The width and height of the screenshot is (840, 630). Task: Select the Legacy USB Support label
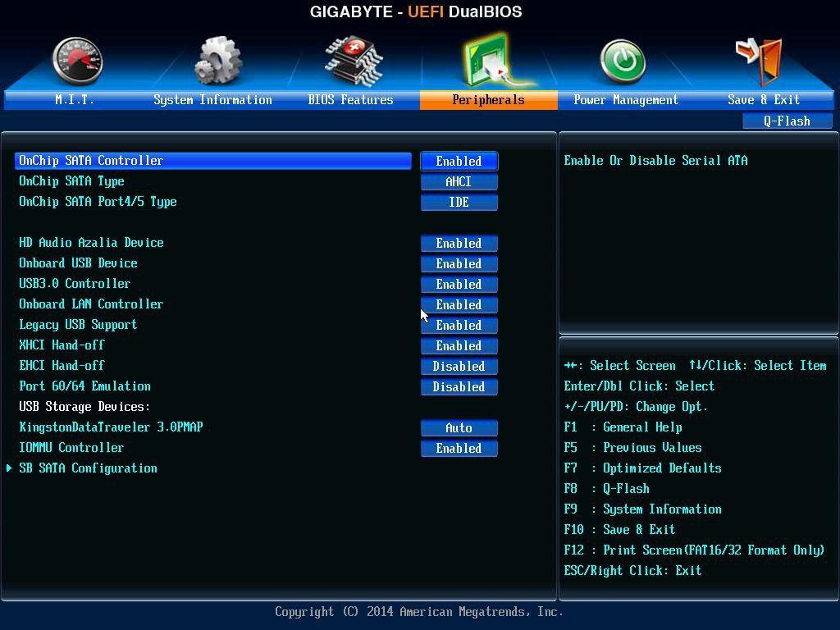78,325
